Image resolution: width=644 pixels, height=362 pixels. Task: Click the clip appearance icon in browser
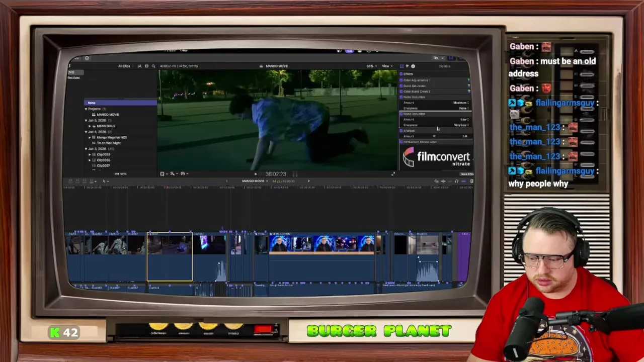pyautogui.click(x=140, y=66)
